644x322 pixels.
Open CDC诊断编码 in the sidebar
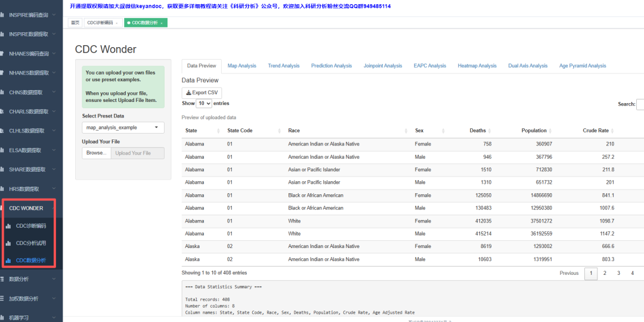click(31, 226)
